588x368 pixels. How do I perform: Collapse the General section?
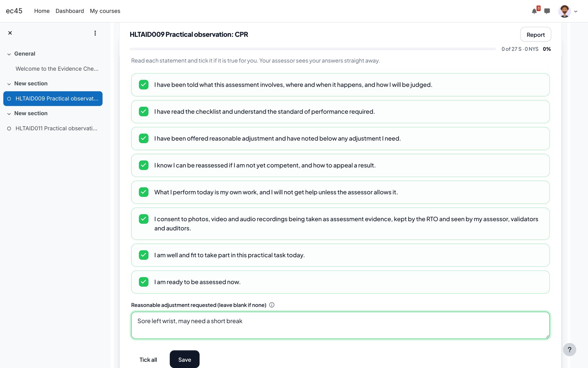coord(9,54)
